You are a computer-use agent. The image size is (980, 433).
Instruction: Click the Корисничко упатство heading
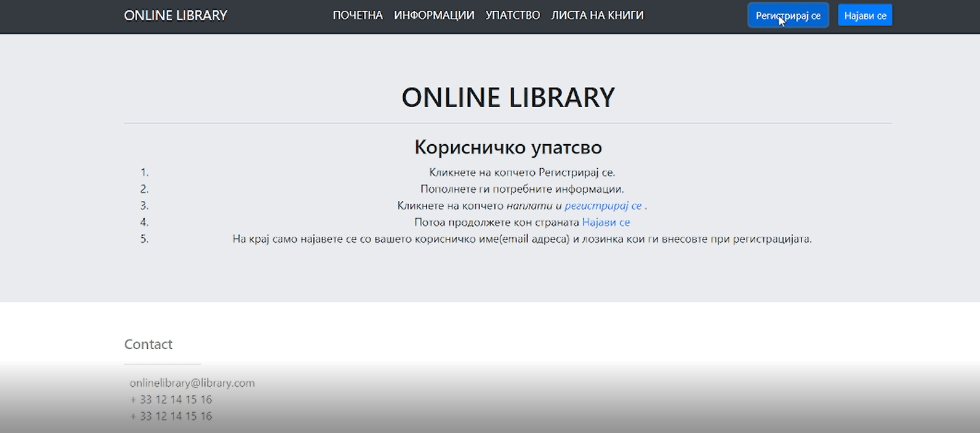[508, 147]
